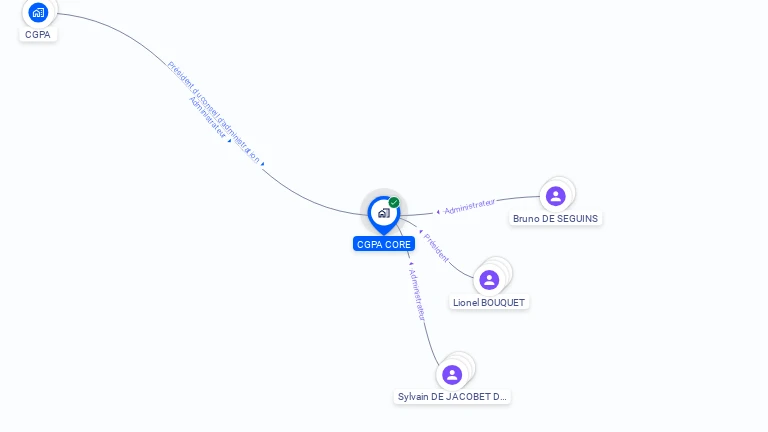Click the arrowhead above Sylvain's Administrateur label
This screenshot has width=768, height=432.
pos(411,264)
